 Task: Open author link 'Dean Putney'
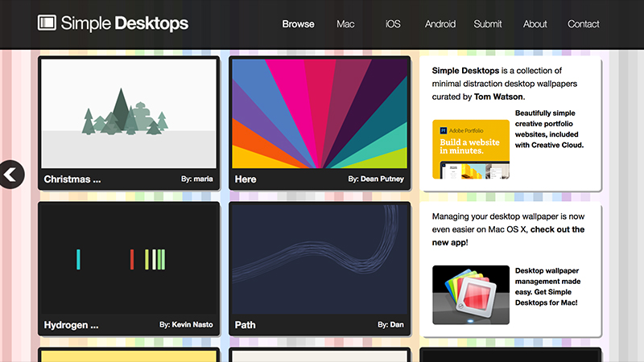(x=382, y=179)
